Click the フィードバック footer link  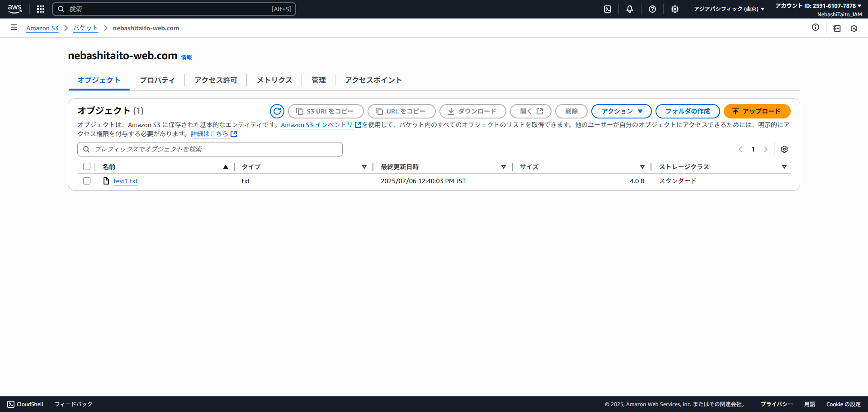tap(73, 404)
